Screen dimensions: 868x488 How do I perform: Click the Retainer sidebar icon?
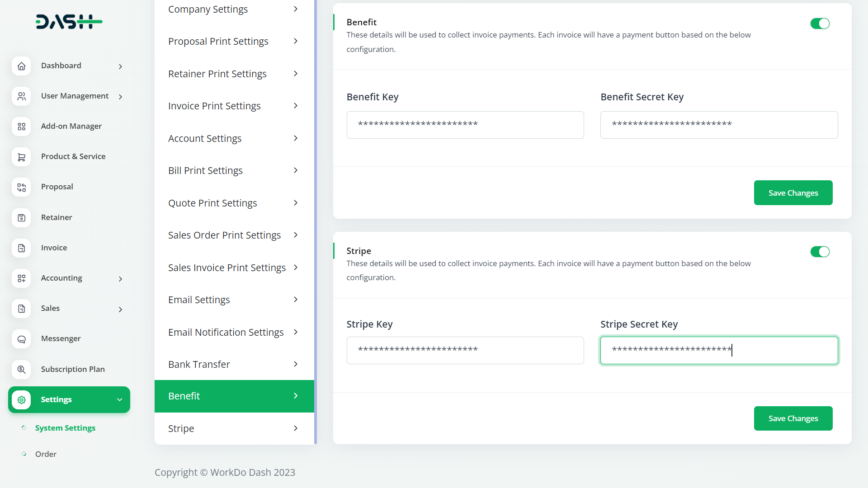pos(21,218)
